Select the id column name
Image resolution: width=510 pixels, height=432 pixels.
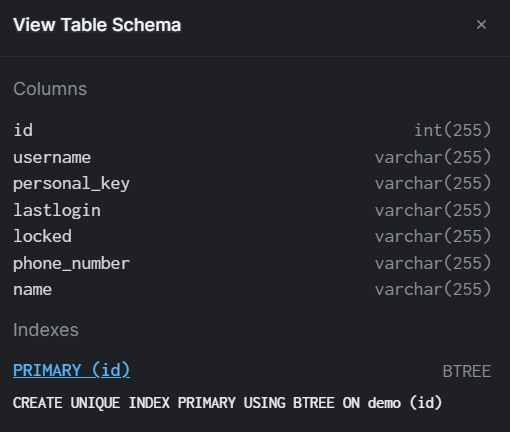[23, 130]
